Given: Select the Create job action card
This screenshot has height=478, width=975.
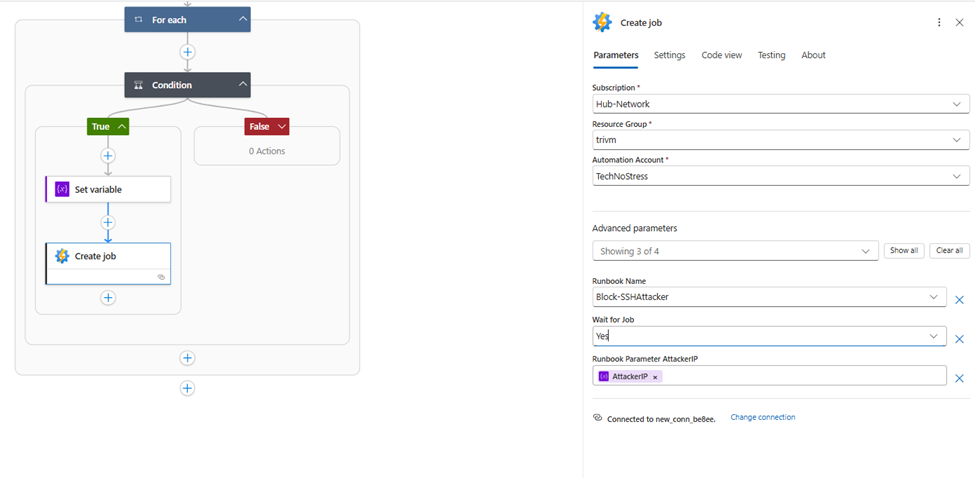Looking at the screenshot, I should point(108,264).
